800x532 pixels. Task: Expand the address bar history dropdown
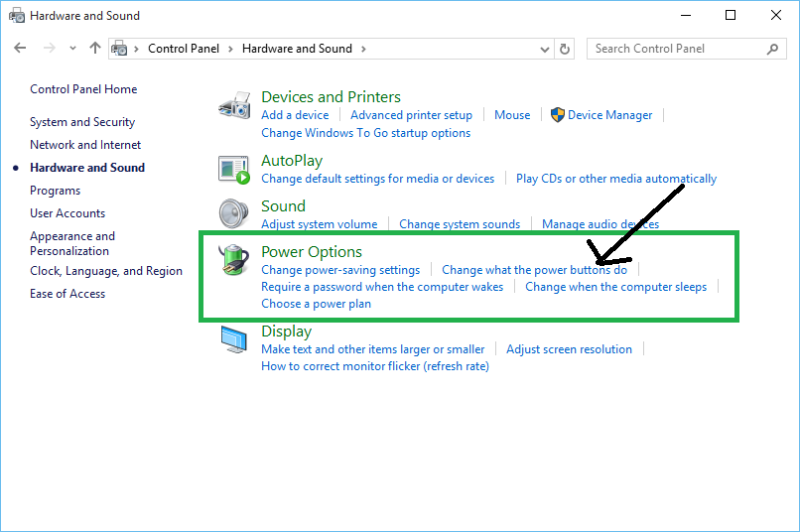click(x=545, y=50)
